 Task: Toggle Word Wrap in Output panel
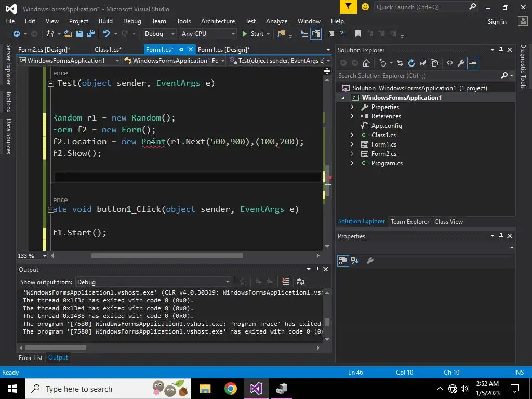coord(301,282)
